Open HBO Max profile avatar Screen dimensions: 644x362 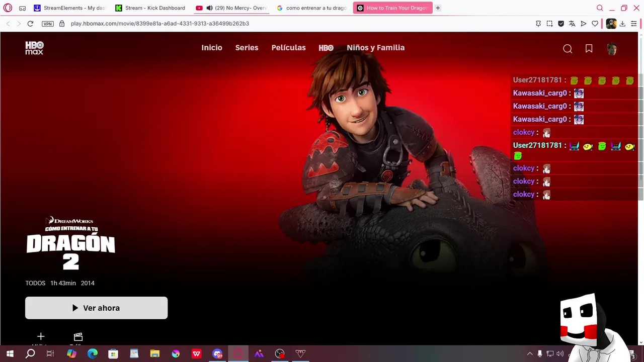pos(612,49)
